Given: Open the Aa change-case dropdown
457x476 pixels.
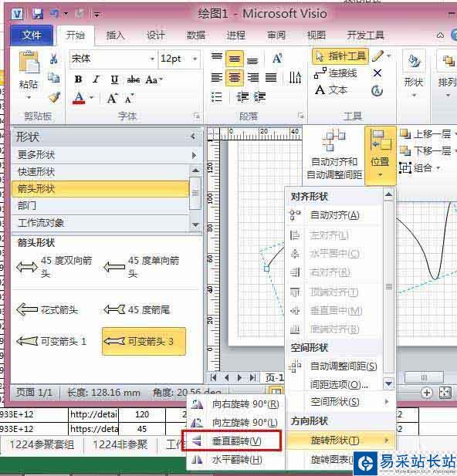Looking at the screenshot, I should pyautogui.click(x=154, y=79).
